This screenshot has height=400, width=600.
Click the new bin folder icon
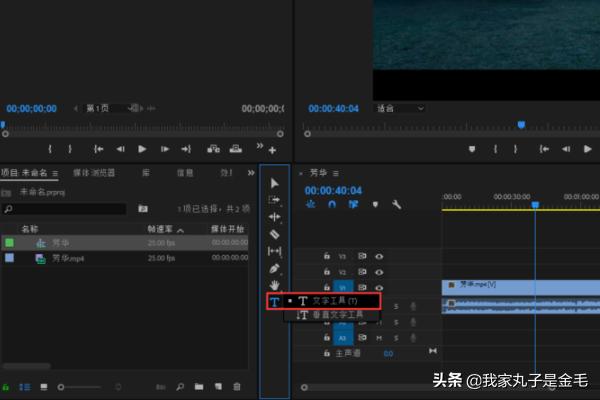pyautogui.click(x=199, y=386)
